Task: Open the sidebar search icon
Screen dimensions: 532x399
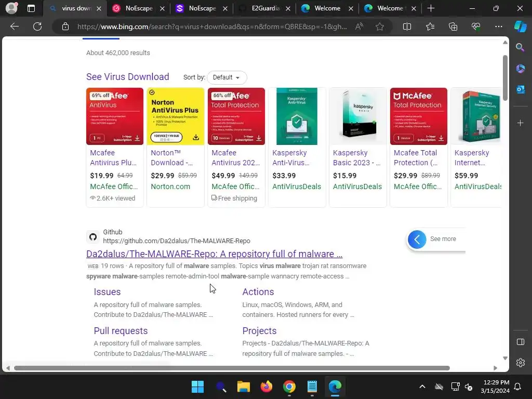Action: [x=520, y=47]
